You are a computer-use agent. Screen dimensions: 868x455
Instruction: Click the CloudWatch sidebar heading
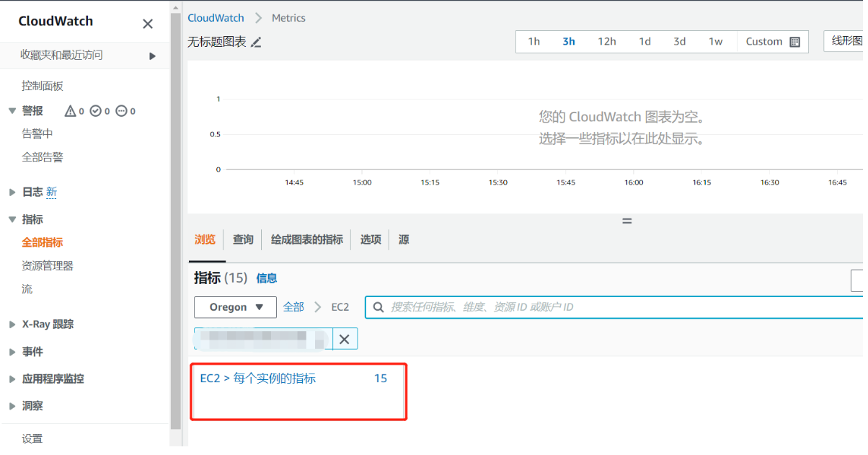(x=56, y=21)
